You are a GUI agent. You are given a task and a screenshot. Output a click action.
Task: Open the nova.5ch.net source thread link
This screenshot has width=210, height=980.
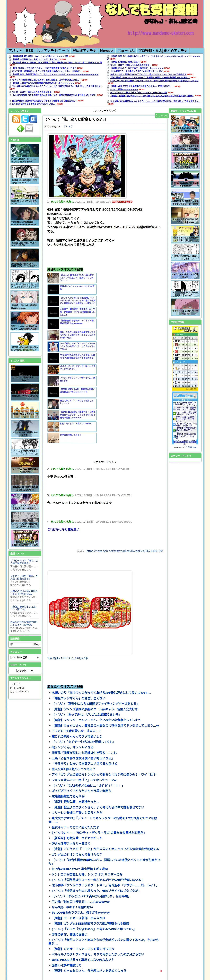click(x=125, y=551)
